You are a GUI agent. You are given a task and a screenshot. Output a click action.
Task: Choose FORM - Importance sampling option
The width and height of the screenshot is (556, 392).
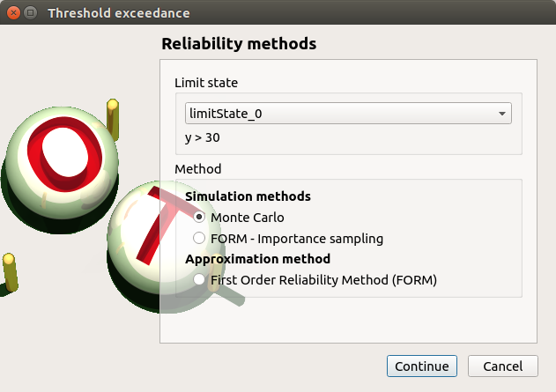click(x=200, y=238)
